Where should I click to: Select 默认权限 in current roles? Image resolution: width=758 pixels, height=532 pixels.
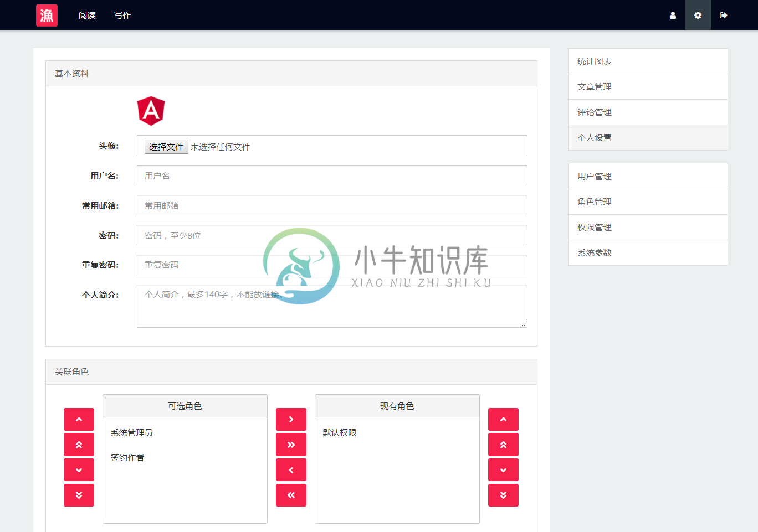[x=340, y=433]
